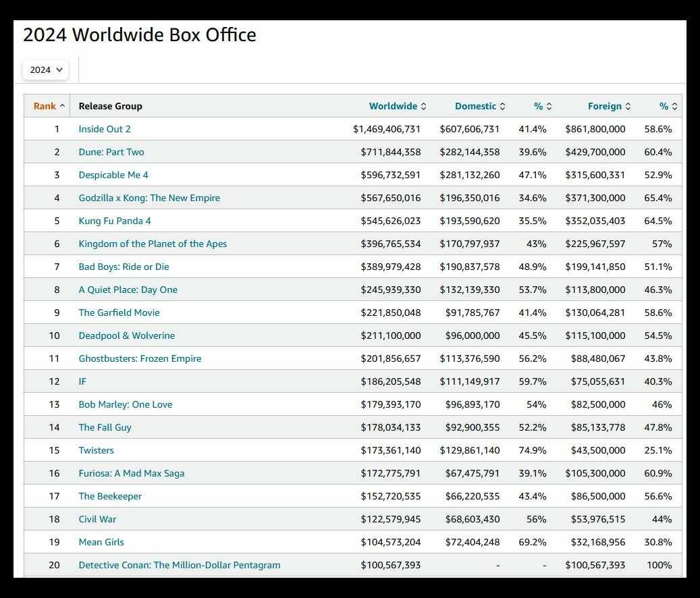Open Kingdom of the Planet of the Apes
The width and height of the screenshot is (700, 598).
pyautogui.click(x=153, y=244)
